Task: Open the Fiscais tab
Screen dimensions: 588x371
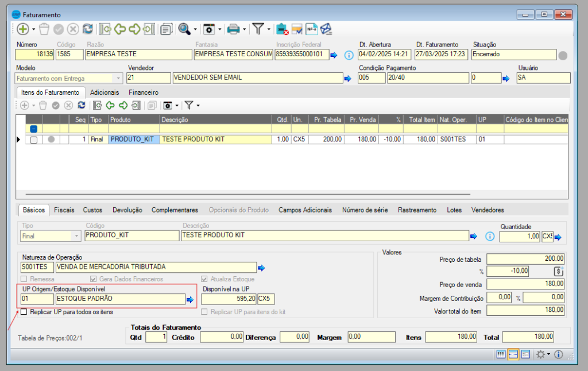Action: [x=64, y=210]
